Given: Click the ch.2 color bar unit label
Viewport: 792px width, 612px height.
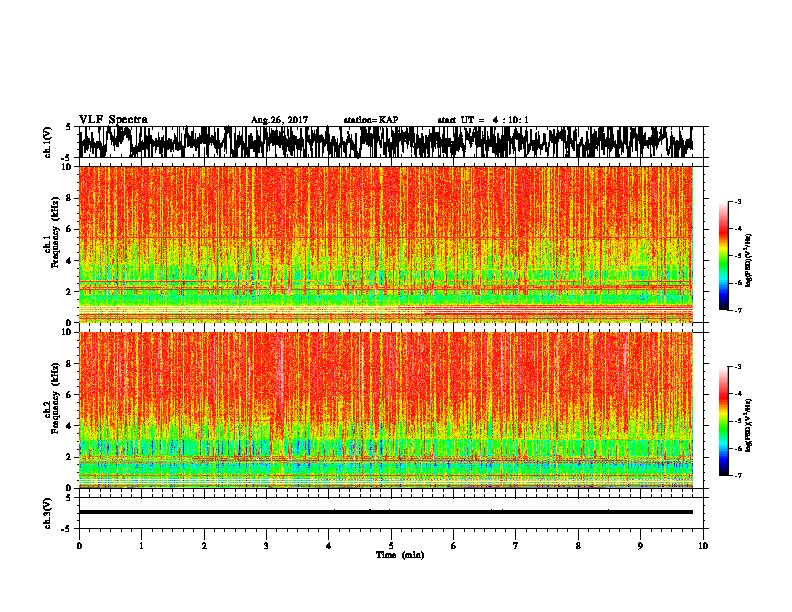Looking at the screenshot, I should click(749, 425).
